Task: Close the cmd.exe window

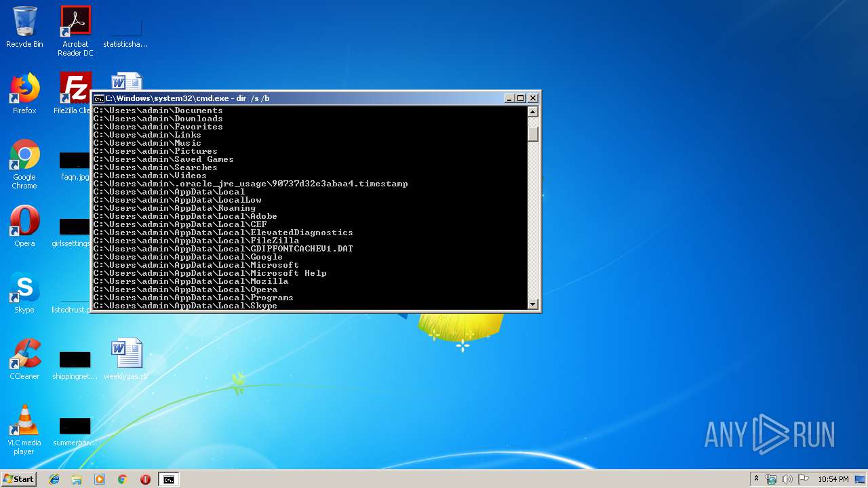Action: pyautogui.click(x=533, y=98)
